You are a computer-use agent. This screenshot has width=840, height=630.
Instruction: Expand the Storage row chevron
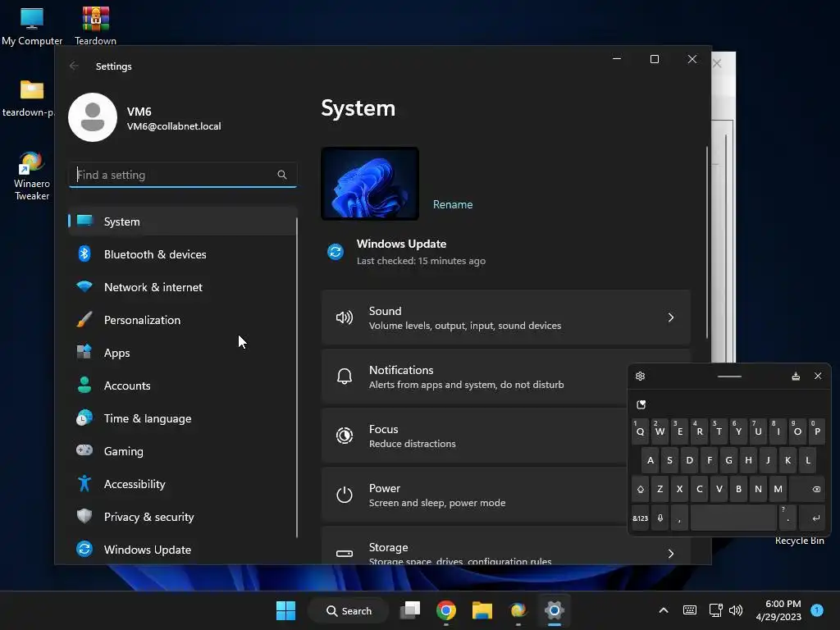(671, 554)
